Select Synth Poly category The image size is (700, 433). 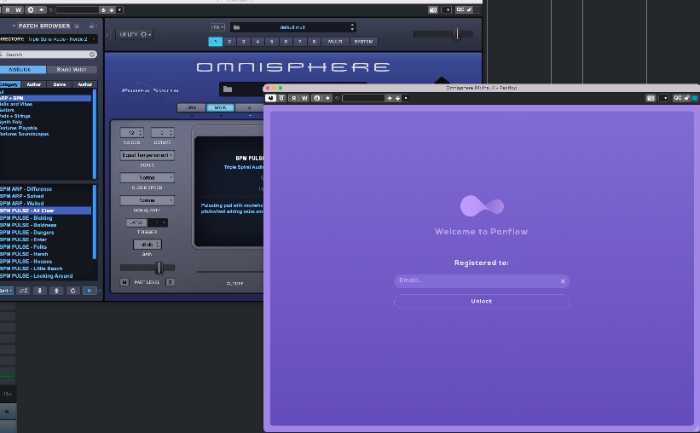coord(46,122)
